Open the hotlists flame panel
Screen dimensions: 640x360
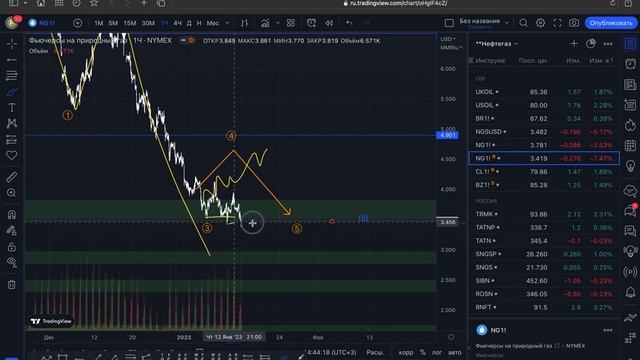pos(631,125)
